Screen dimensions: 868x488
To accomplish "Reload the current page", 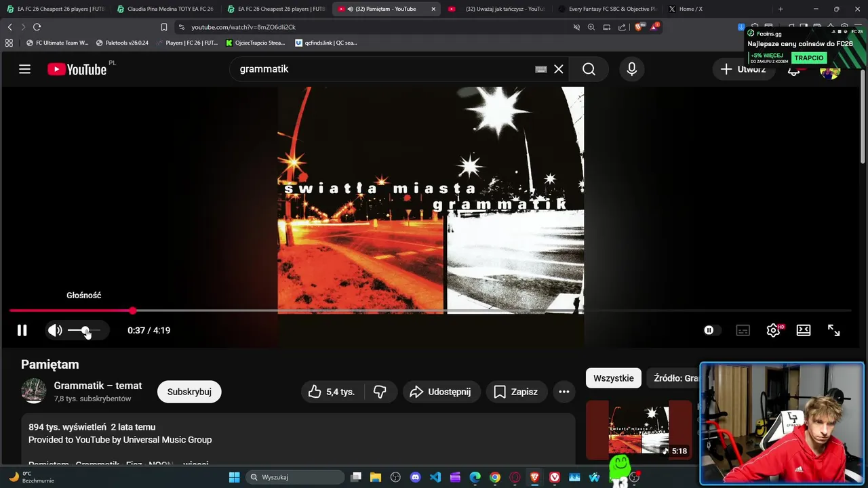I will click(37, 27).
